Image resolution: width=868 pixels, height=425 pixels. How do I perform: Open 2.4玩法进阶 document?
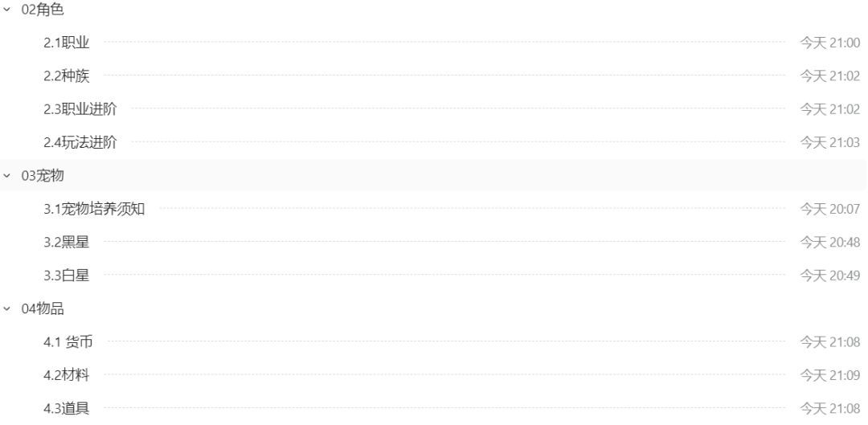click(x=80, y=143)
